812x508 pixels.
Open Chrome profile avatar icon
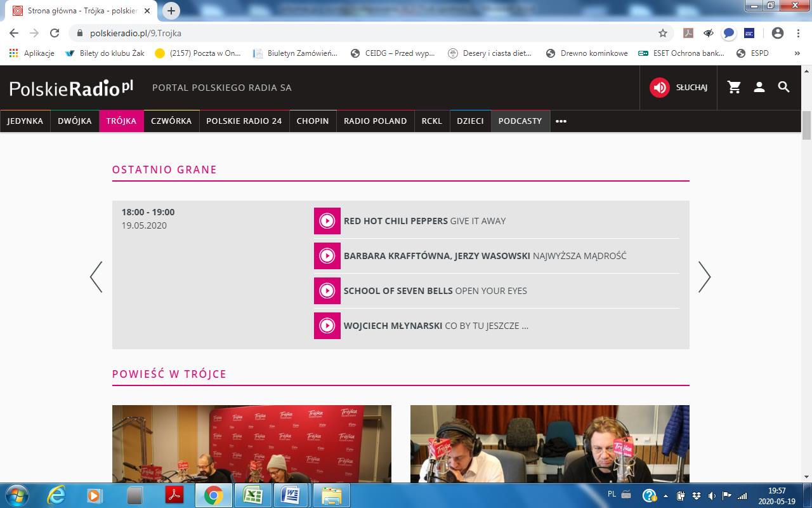(778, 33)
